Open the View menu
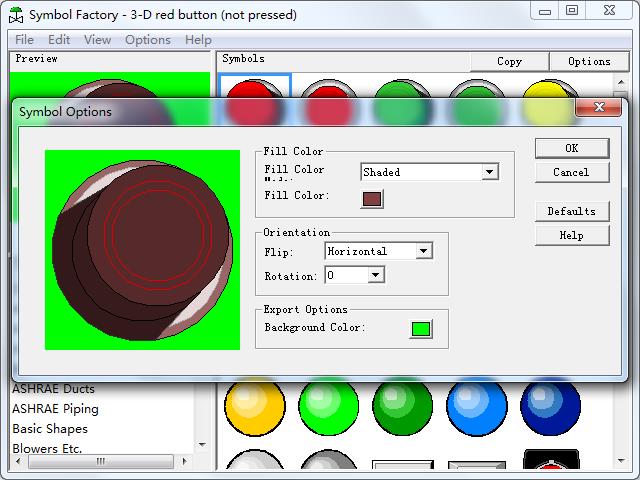640x480 pixels. (x=98, y=40)
